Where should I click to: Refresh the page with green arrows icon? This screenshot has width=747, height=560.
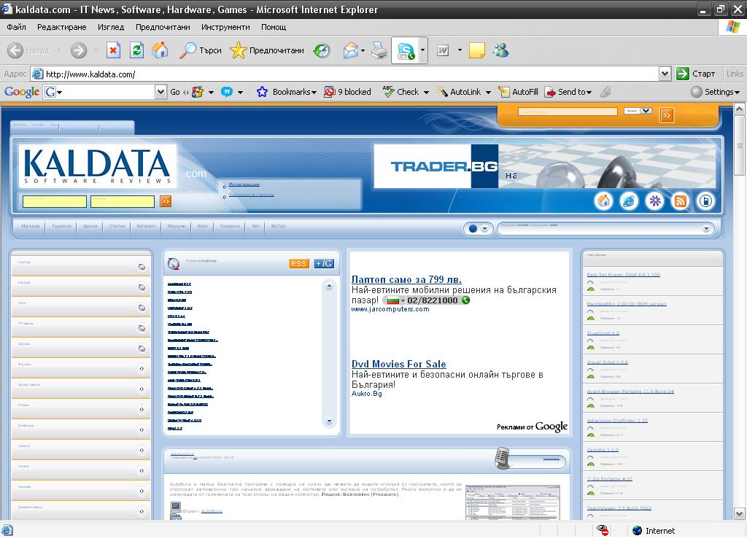coord(136,50)
